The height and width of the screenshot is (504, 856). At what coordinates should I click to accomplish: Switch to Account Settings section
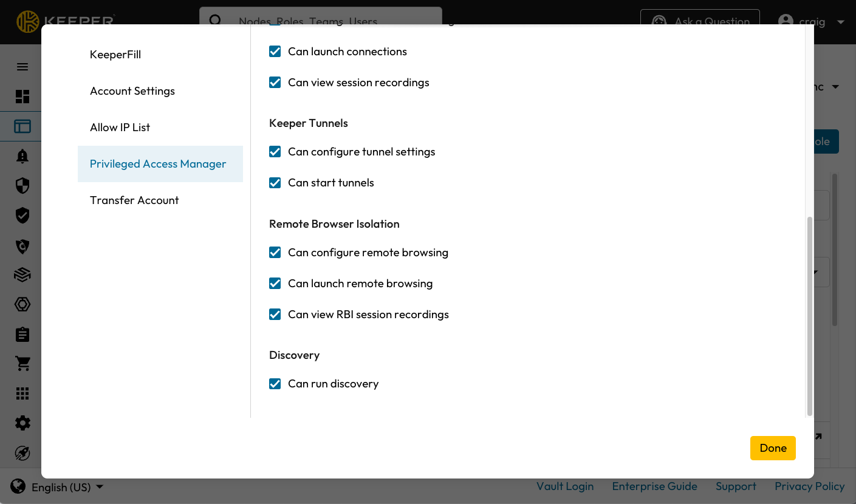132,91
